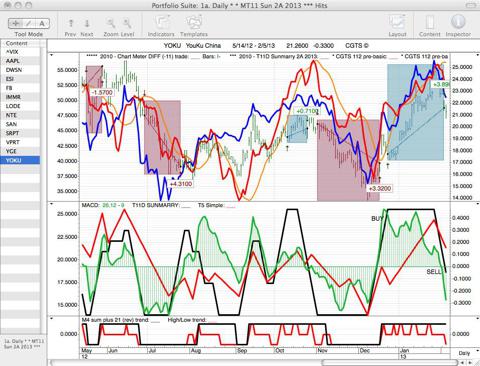This screenshot has width=480, height=366.
Task: Open right-side triangle menu of MACD pane
Action: (478, 203)
